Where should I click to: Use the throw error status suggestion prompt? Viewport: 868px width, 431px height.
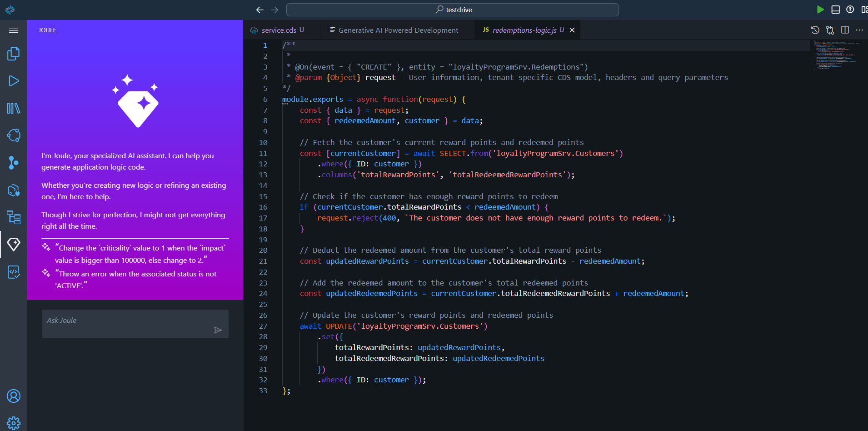[x=135, y=280]
